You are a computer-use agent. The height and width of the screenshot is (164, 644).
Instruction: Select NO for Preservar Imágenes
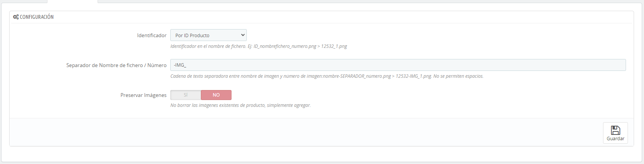(x=216, y=95)
